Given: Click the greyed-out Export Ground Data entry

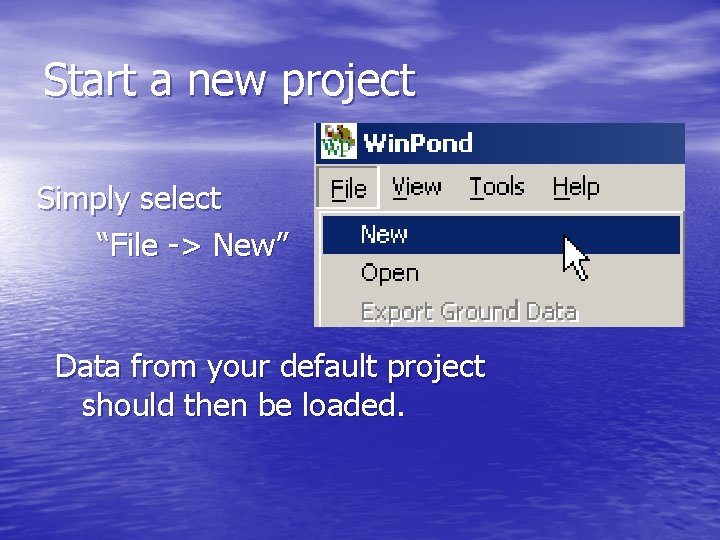Looking at the screenshot, I should [469, 312].
